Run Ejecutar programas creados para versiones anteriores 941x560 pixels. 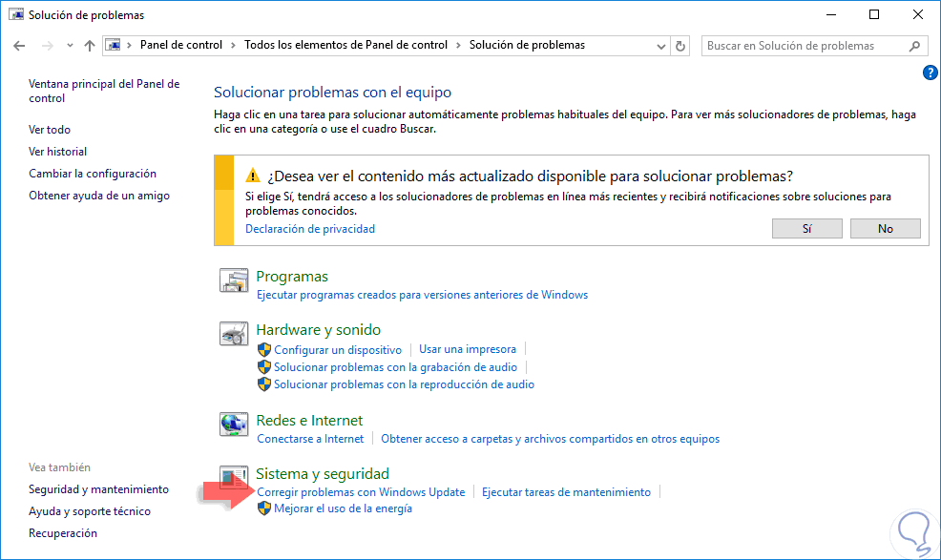(422, 295)
